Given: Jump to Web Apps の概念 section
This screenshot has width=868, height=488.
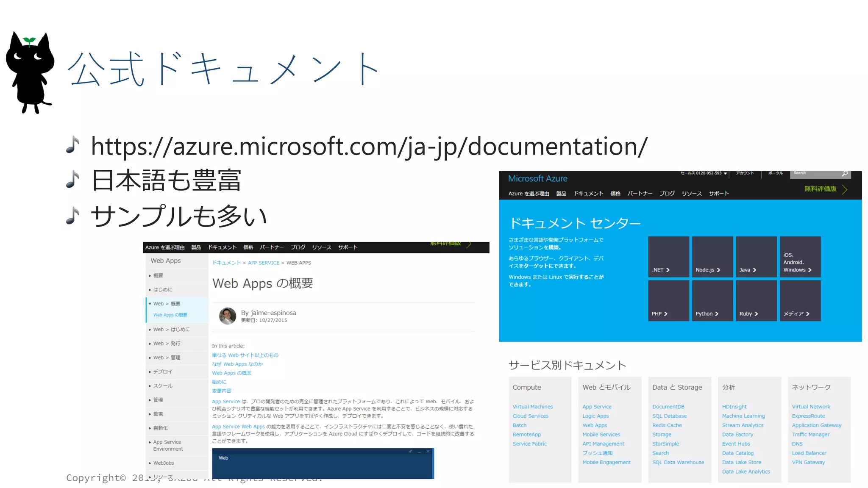Looking at the screenshot, I should (232, 373).
